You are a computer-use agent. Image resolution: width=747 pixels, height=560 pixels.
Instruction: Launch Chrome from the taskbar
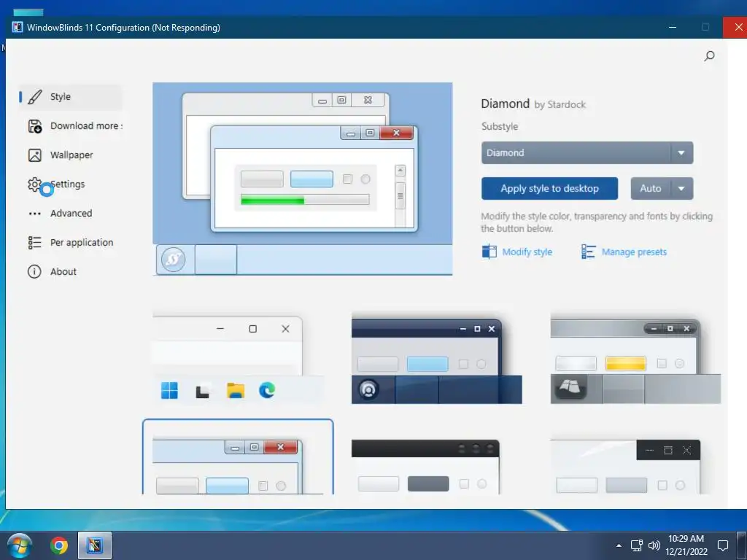click(59, 545)
